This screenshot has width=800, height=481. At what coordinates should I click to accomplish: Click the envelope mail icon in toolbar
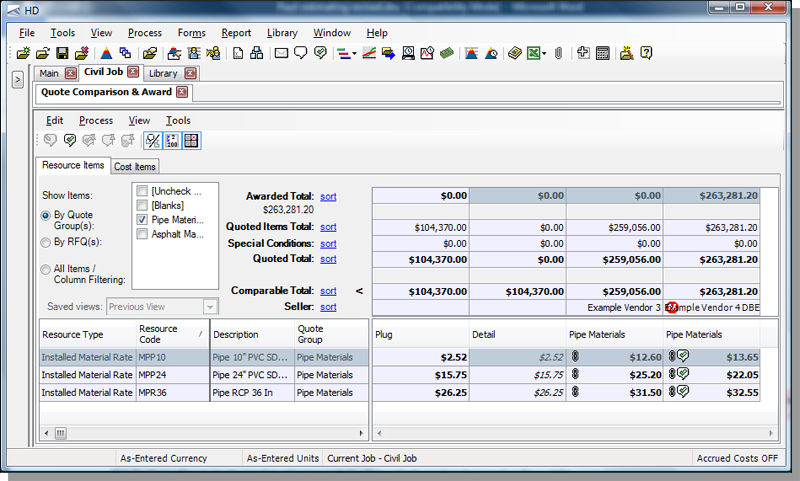282,53
